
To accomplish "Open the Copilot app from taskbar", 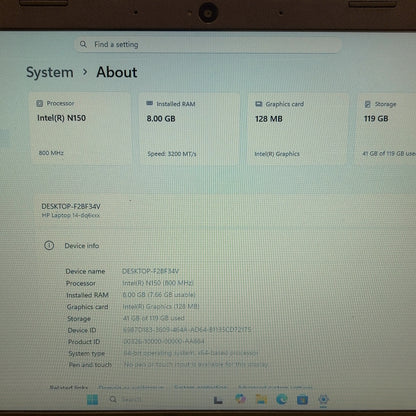I will (240, 399).
